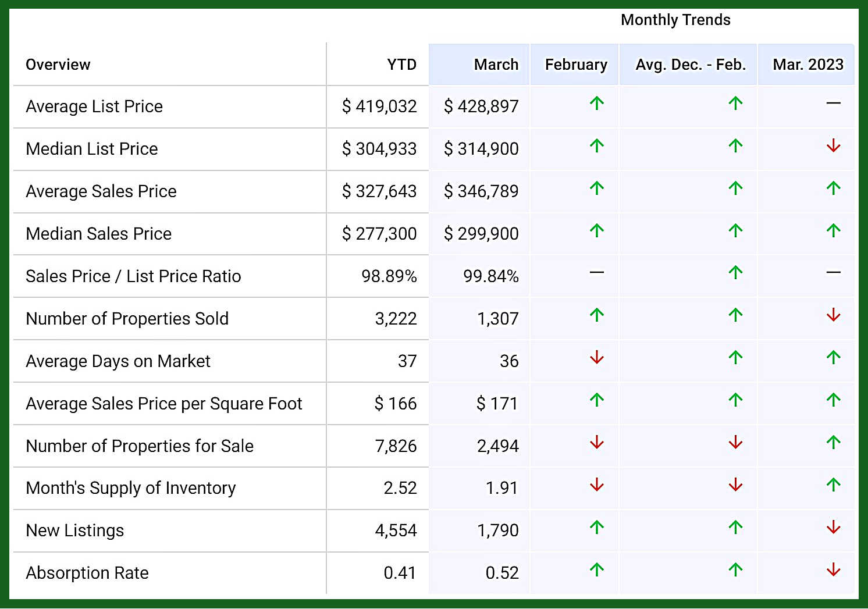This screenshot has width=868, height=609.
Task: Click the red down arrow for Median List Price under Mar. 2023
Action: point(833,145)
